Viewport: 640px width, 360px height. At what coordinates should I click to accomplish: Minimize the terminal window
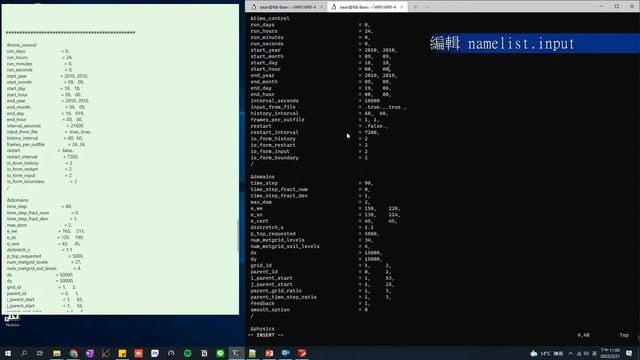tap(601, 6)
